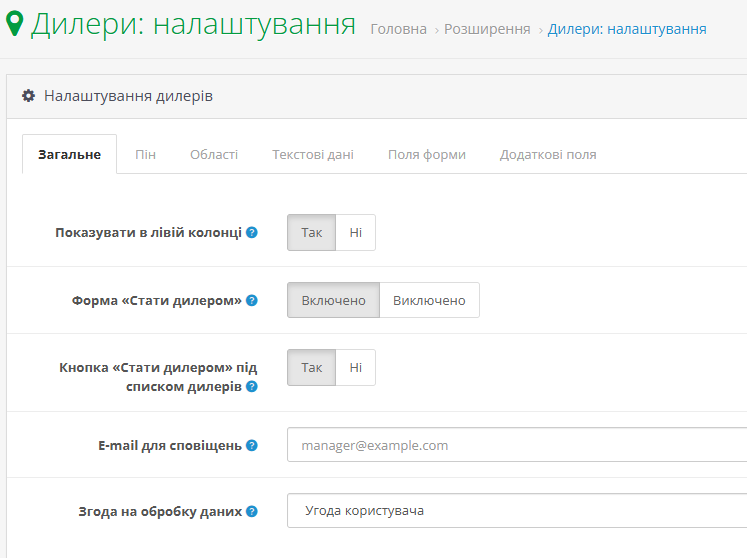
Task: Switch to the Пін tab
Action: point(145,154)
